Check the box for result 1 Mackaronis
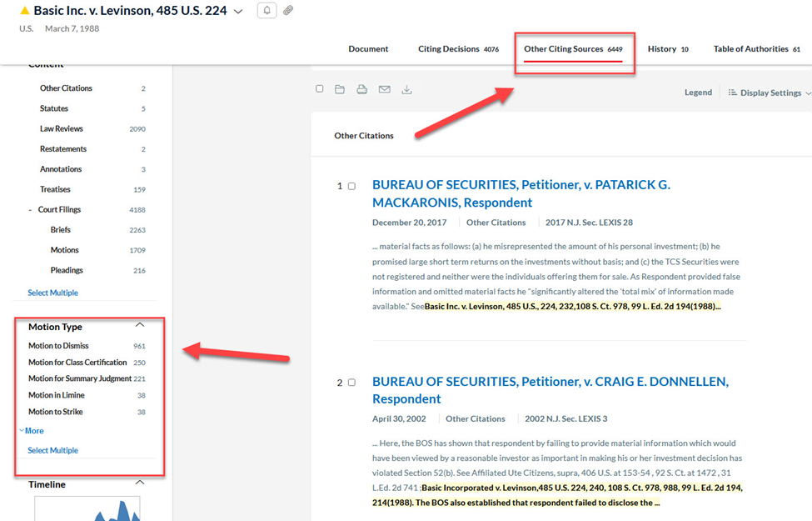 pos(351,186)
